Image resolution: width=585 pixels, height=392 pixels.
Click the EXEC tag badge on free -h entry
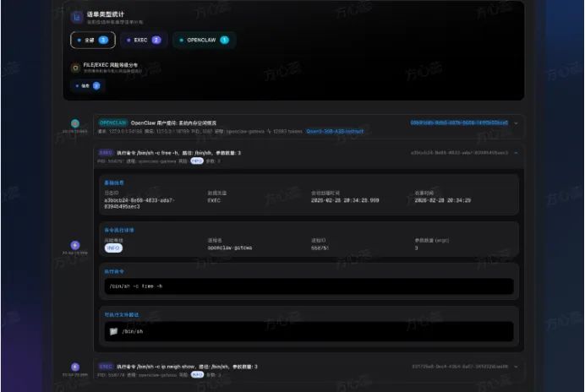tap(107, 153)
